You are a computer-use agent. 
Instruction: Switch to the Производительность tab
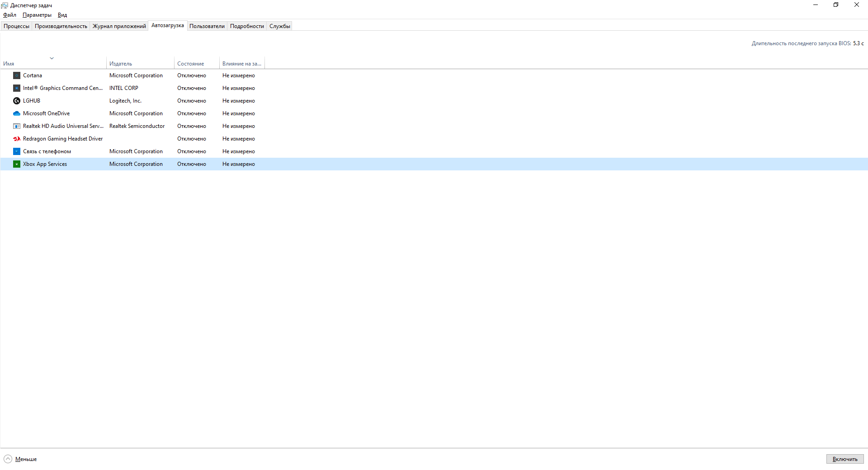[x=61, y=26]
